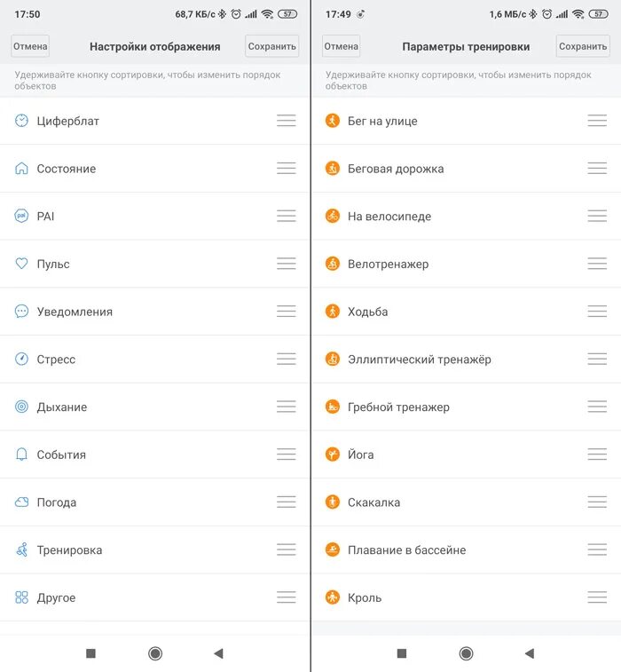This screenshot has width=621, height=672.
Task: Select the Пульс heart icon
Action: (21, 263)
